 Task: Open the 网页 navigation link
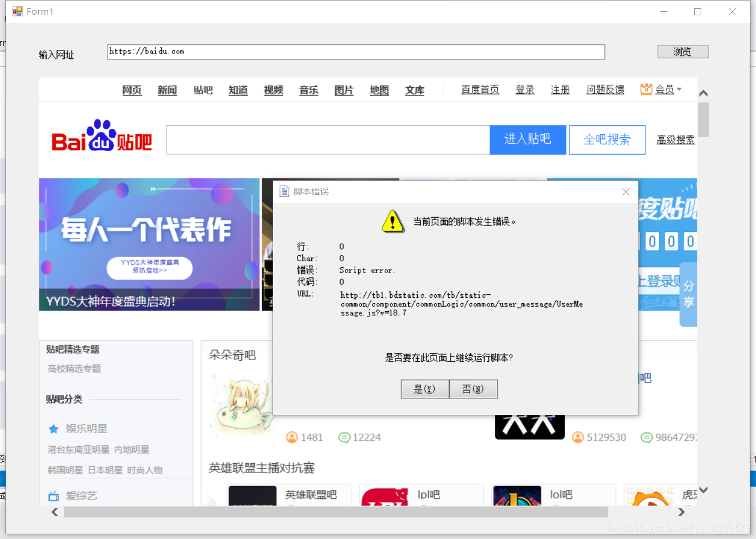132,90
